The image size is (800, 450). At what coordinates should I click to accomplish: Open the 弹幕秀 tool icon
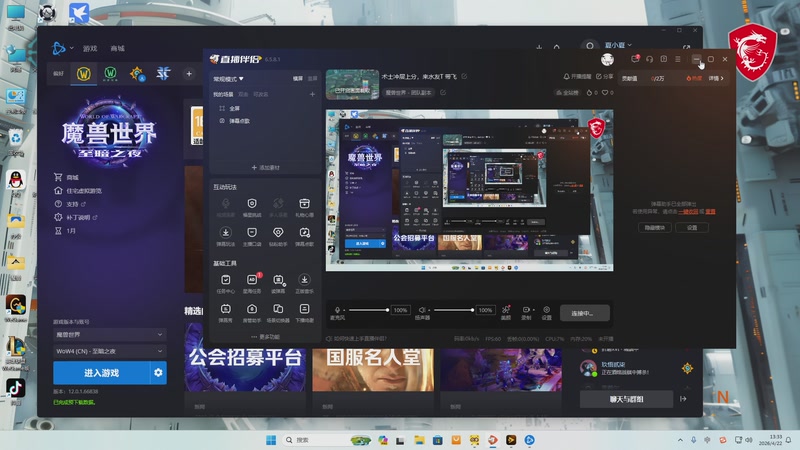(x=226, y=312)
